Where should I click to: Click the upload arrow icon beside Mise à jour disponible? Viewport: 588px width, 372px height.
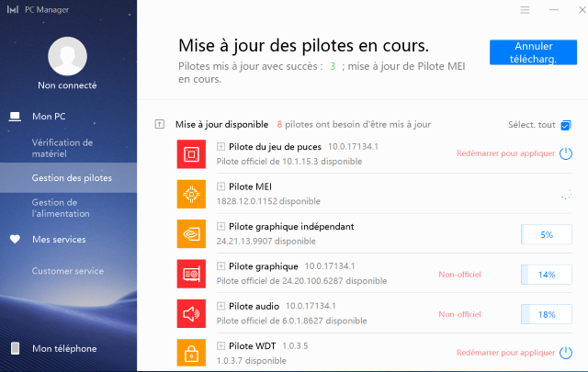pos(159,124)
